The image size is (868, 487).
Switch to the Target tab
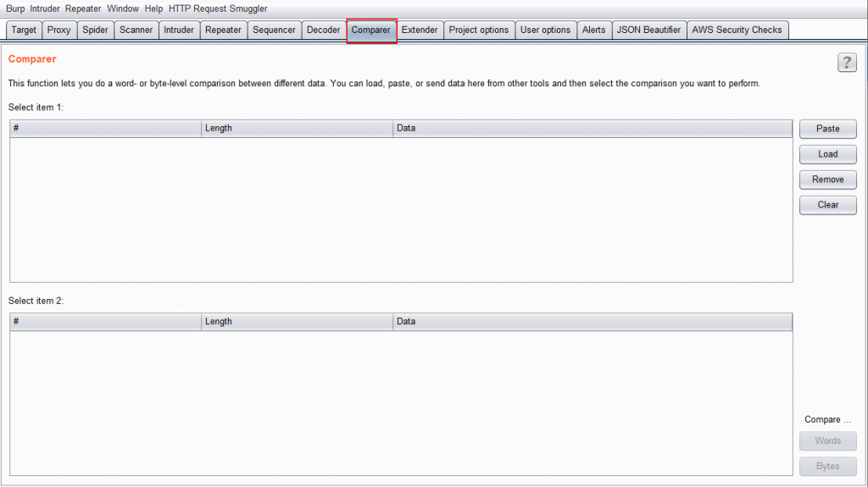coord(24,30)
